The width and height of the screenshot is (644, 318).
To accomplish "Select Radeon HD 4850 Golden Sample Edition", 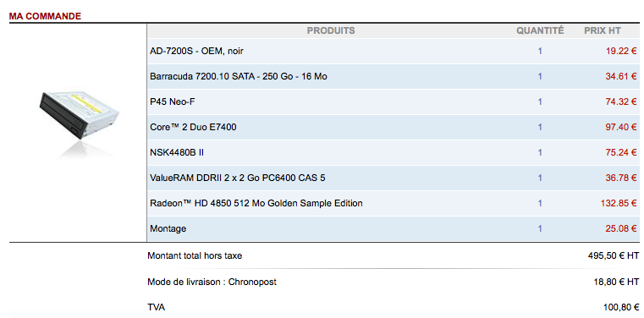I will tap(256, 204).
